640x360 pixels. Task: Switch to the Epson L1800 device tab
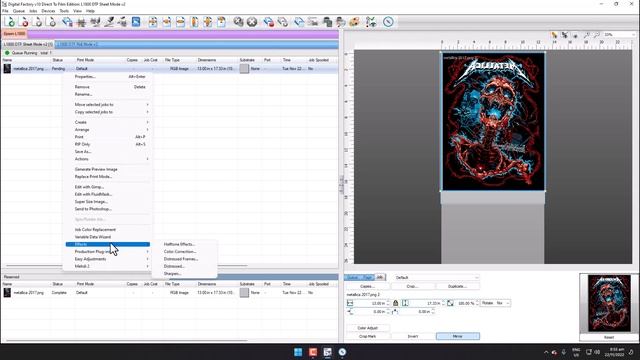click(x=14, y=33)
